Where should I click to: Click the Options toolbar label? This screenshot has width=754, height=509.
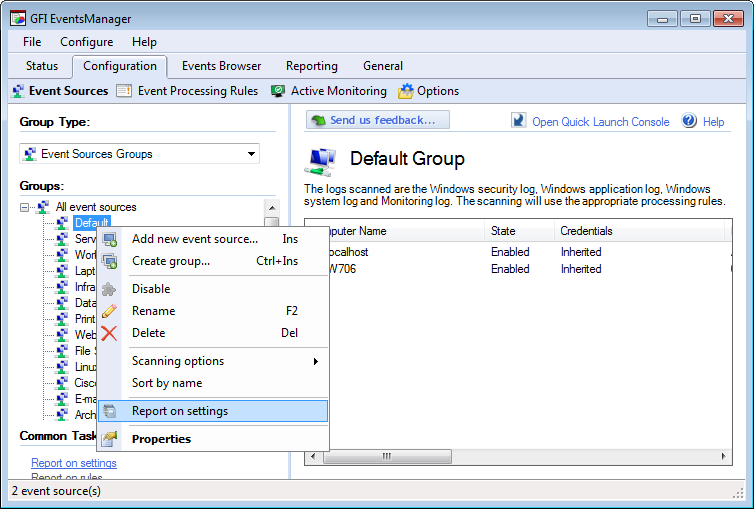438,91
